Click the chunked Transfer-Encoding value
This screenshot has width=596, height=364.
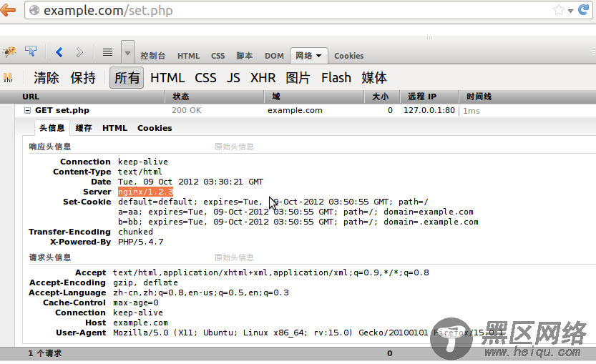[x=135, y=232]
